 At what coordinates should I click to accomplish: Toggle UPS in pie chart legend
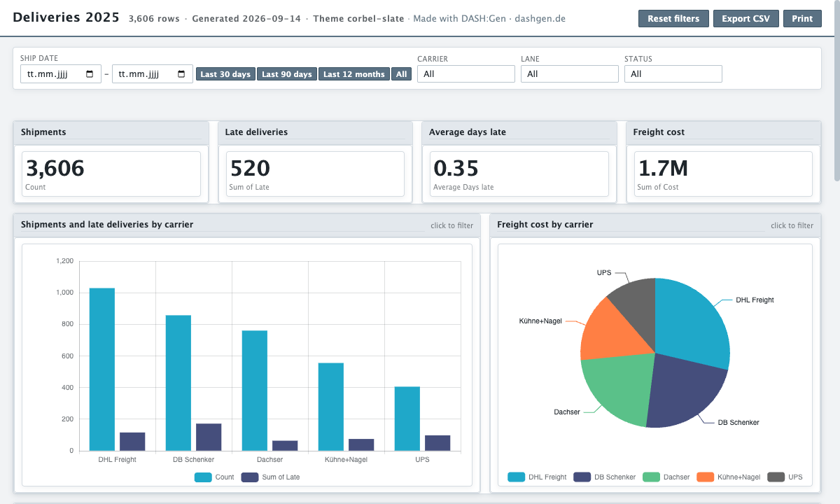point(785,477)
